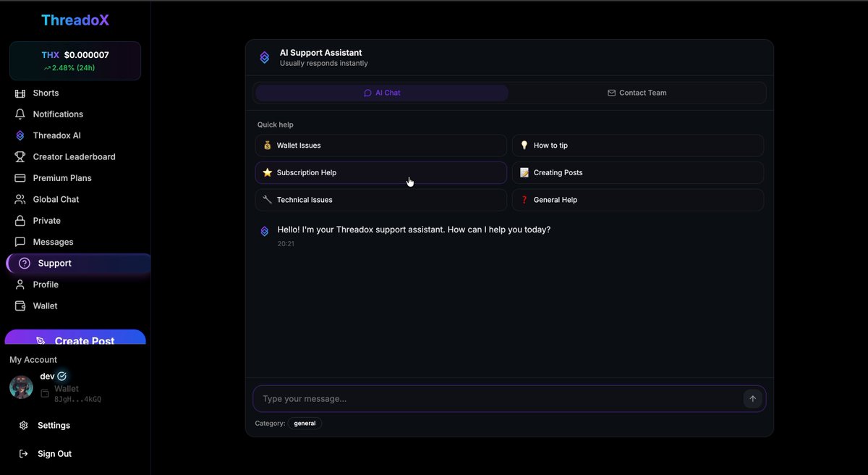Switch to the Contact Team tab
868x475 pixels.
coord(637,93)
